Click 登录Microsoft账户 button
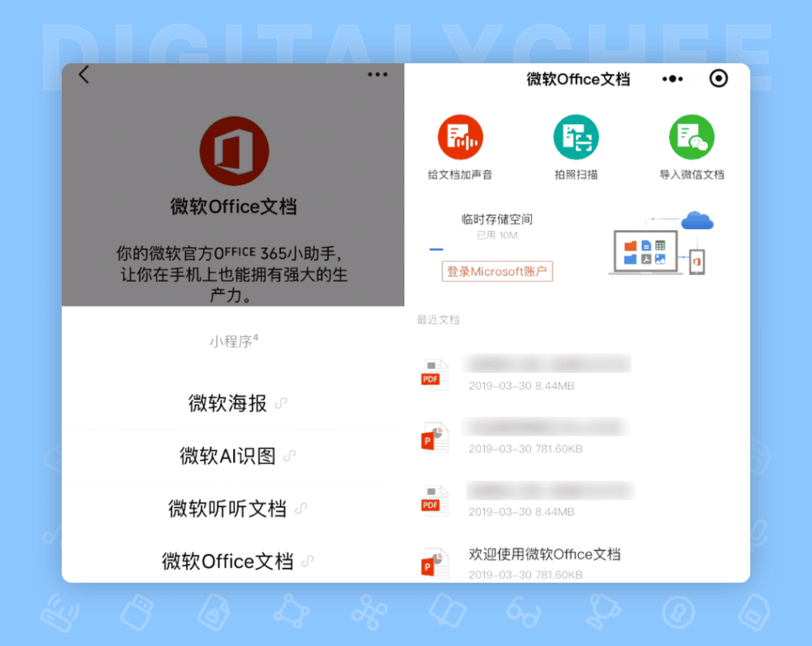Viewport: 812px width, 646px height. pyautogui.click(x=497, y=271)
